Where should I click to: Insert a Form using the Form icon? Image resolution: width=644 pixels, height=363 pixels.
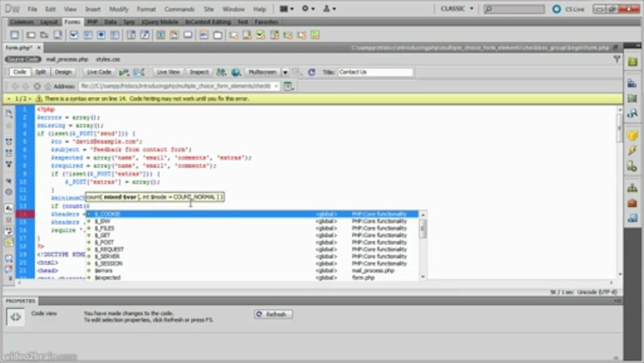coord(15,35)
